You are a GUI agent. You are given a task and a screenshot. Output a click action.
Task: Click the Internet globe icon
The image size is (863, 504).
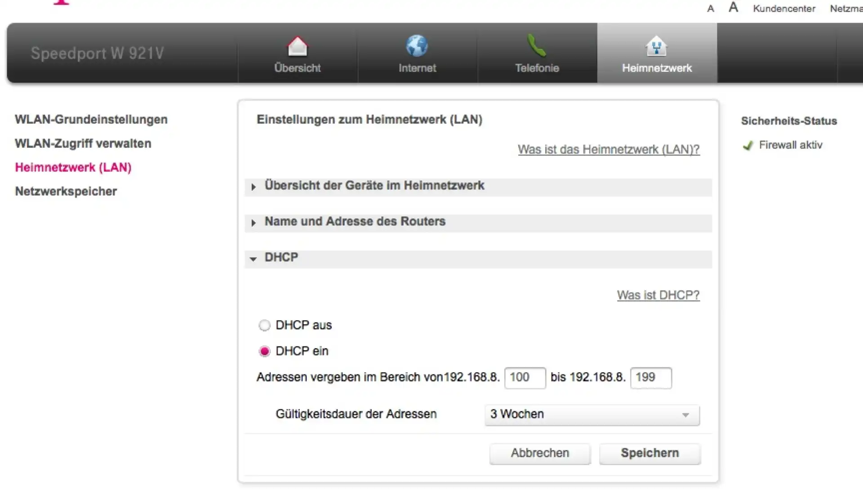point(417,46)
